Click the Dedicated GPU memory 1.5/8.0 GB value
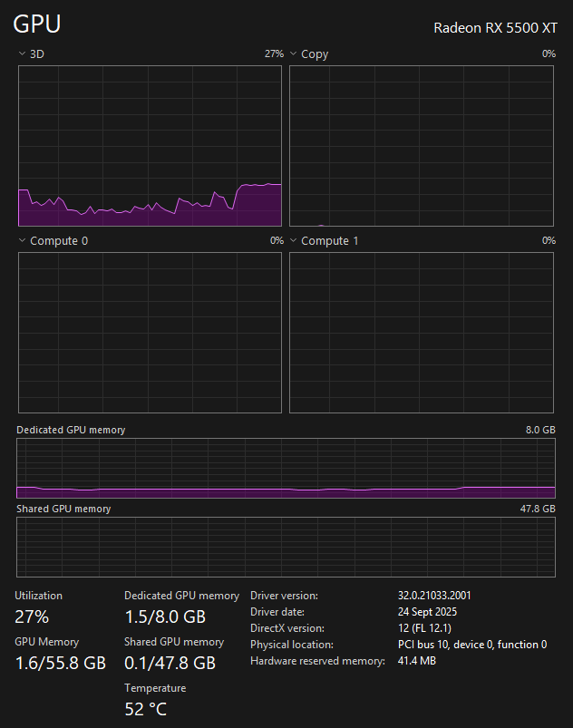This screenshot has width=573, height=728. pyautogui.click(x=165, y=616)
